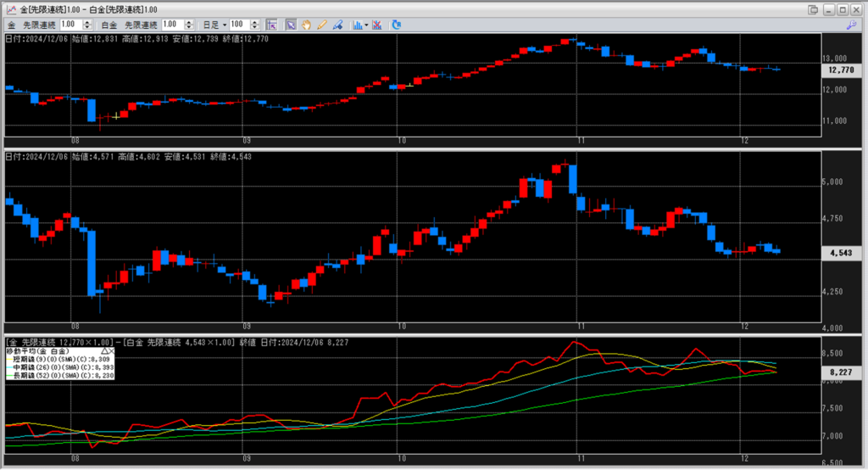Click the refresh chart icon
This screenshot has height=470, width=868.
(x=396, y=25)
